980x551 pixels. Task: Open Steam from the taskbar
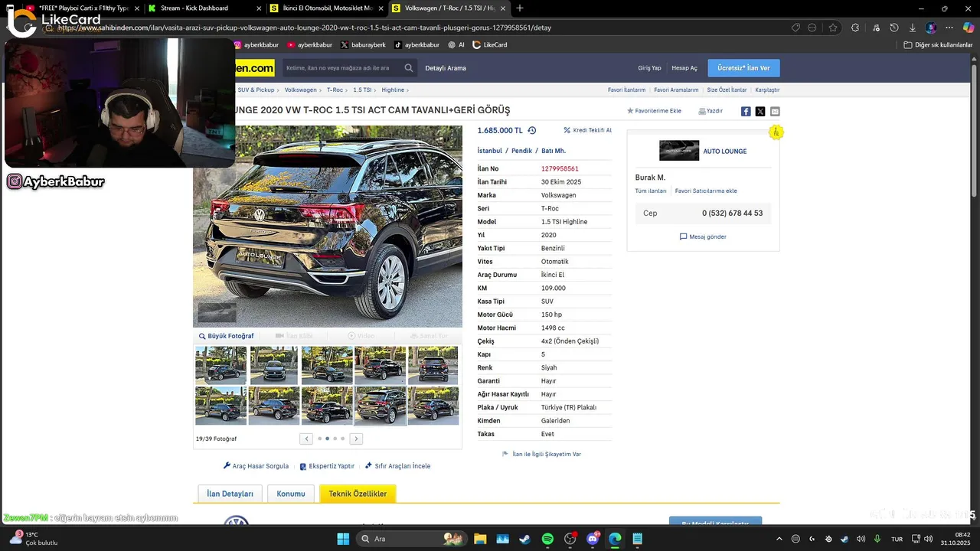524,539
